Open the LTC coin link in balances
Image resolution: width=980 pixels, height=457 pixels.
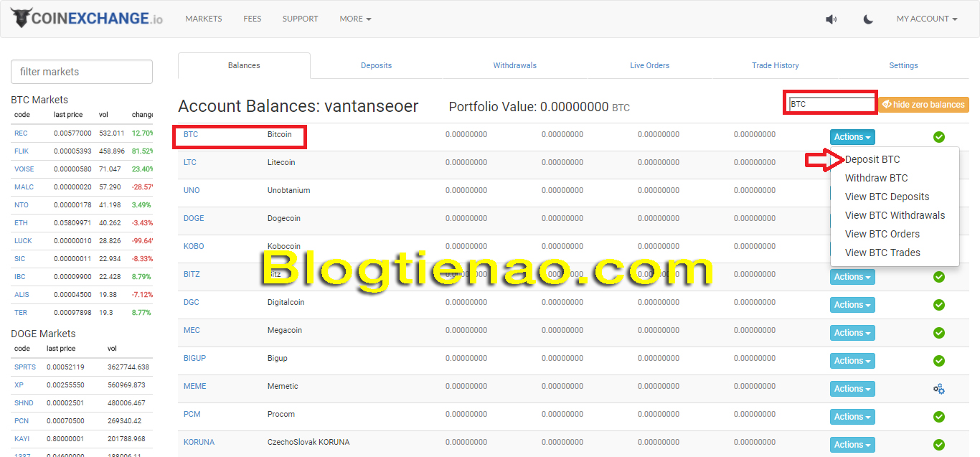tap(190, 162)
